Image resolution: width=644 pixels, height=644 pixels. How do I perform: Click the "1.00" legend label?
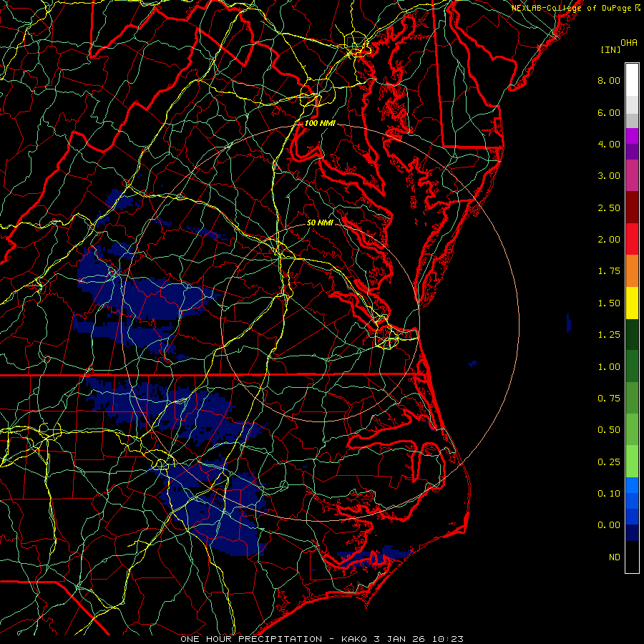coord(609,367)
